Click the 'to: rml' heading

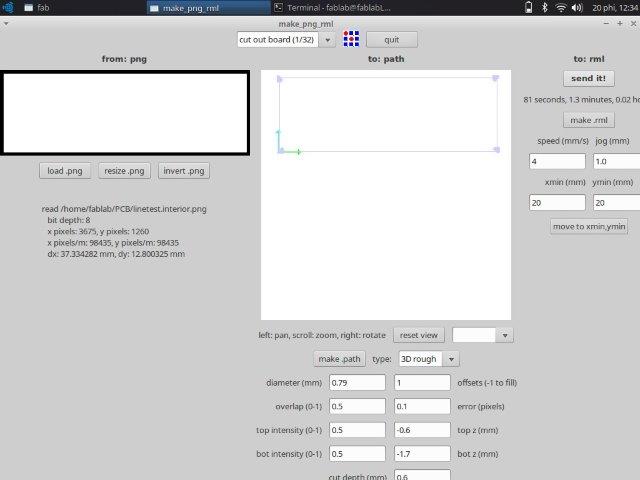(x=589, y=59)
